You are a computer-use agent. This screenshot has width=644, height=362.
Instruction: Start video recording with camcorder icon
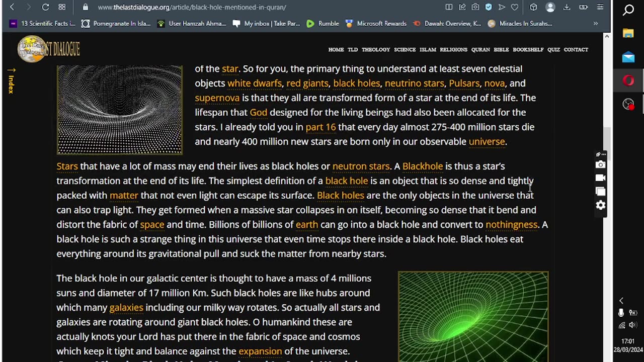[601, 177]
